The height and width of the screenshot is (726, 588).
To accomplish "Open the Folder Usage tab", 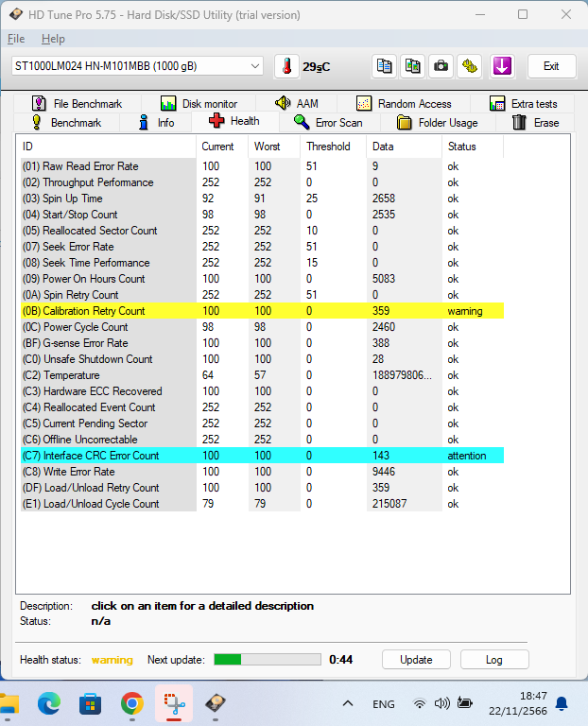I will point(438,123).
